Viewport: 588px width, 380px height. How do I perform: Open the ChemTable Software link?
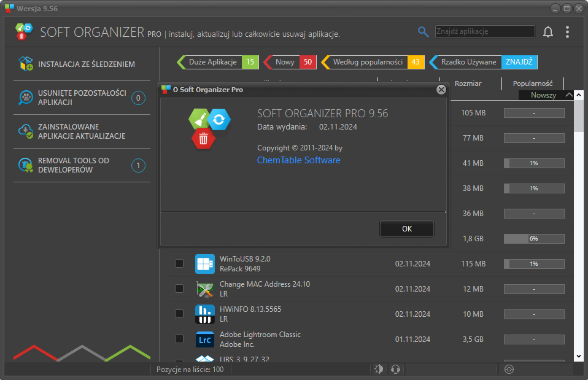point(298,160)
